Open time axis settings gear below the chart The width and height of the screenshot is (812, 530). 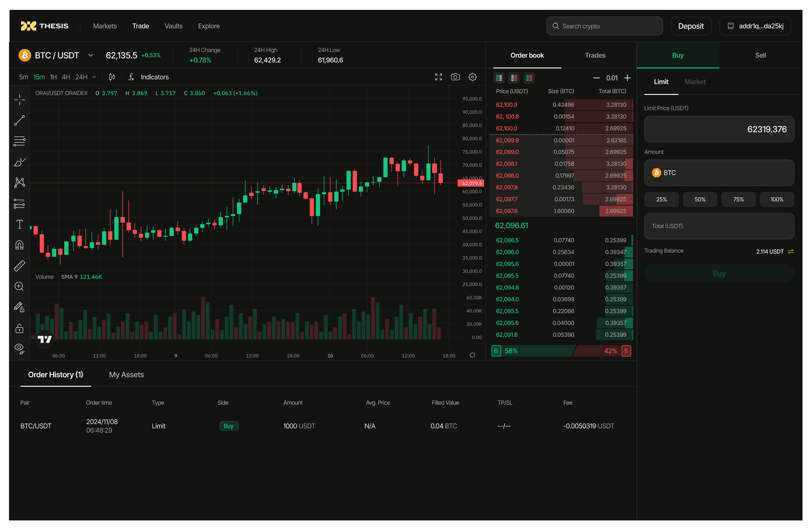click(x=472, y=355)
